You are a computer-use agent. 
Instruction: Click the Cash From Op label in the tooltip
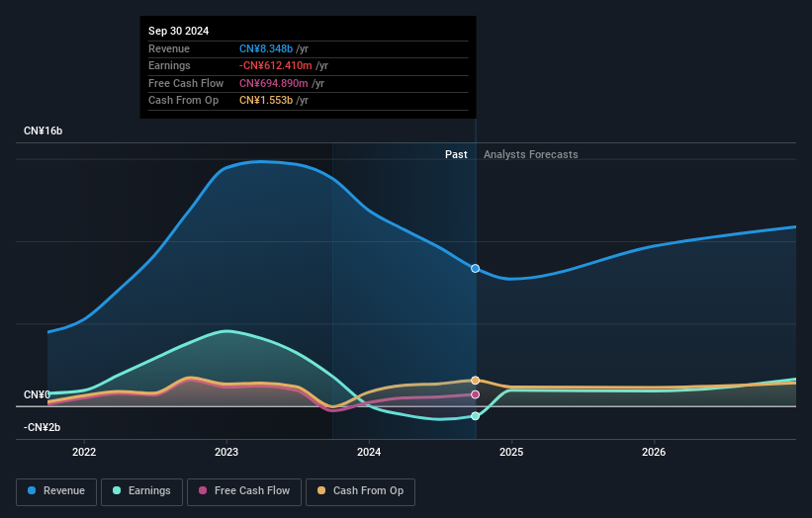click(183, 101)
